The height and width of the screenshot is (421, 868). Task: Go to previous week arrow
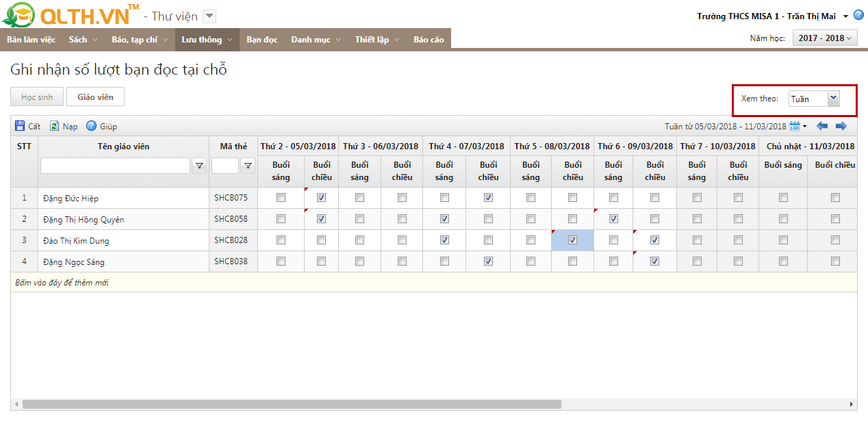822,126
